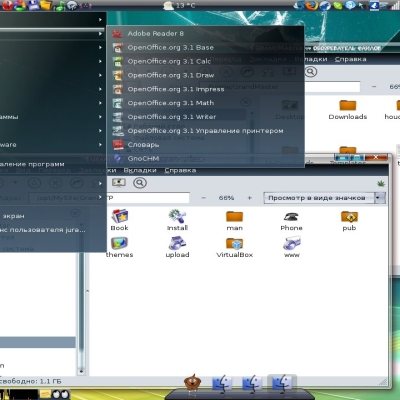Click the music note icon in top panel

60,5
